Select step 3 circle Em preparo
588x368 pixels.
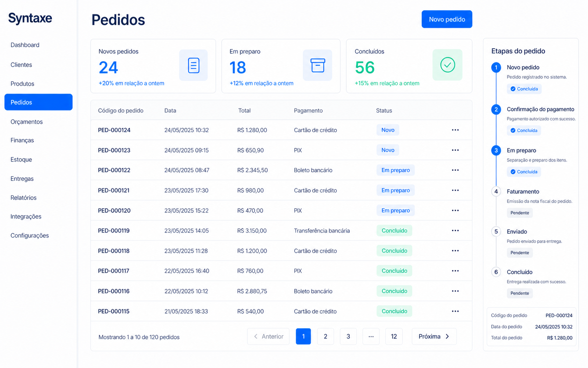496,150
